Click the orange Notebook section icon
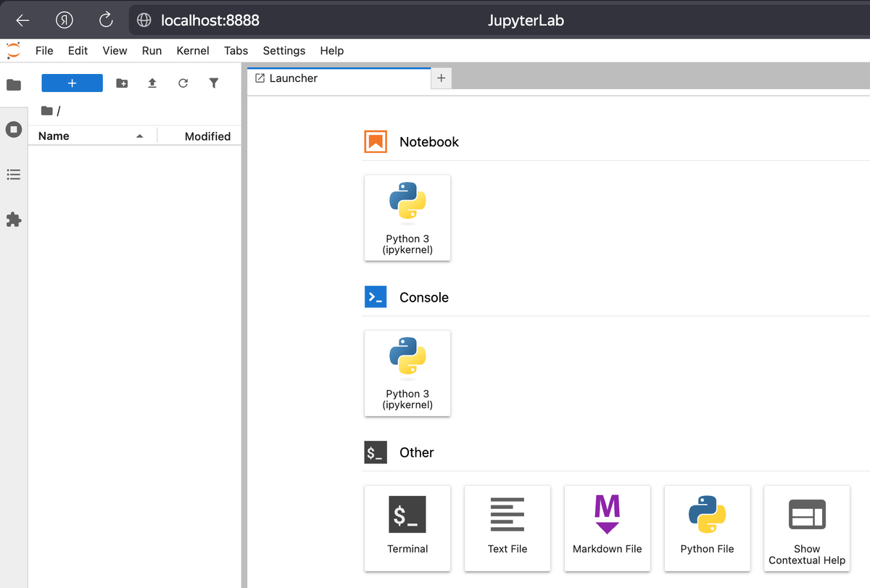Viewport: 870px width, 588px height. [376, 142]
